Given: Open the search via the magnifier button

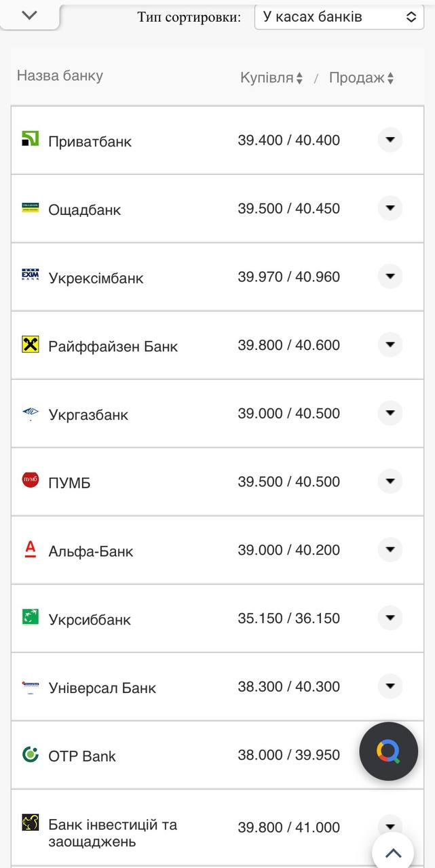Looking at the screenshot, I should (388, 751).
